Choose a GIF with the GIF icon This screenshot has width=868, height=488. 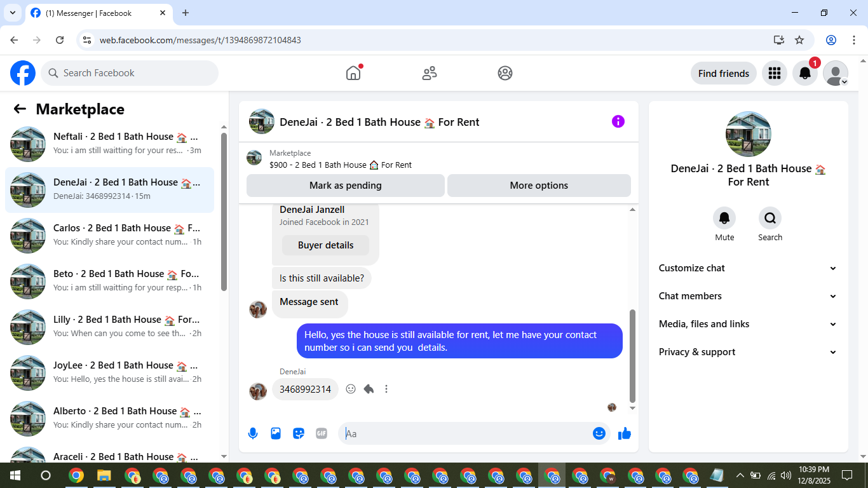(322, 433)
